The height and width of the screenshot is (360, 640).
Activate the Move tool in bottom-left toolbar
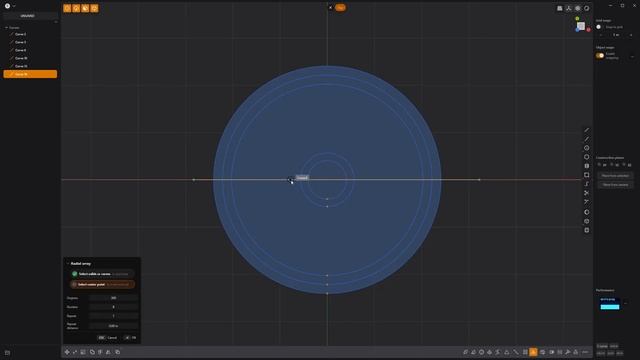point(67,352)
